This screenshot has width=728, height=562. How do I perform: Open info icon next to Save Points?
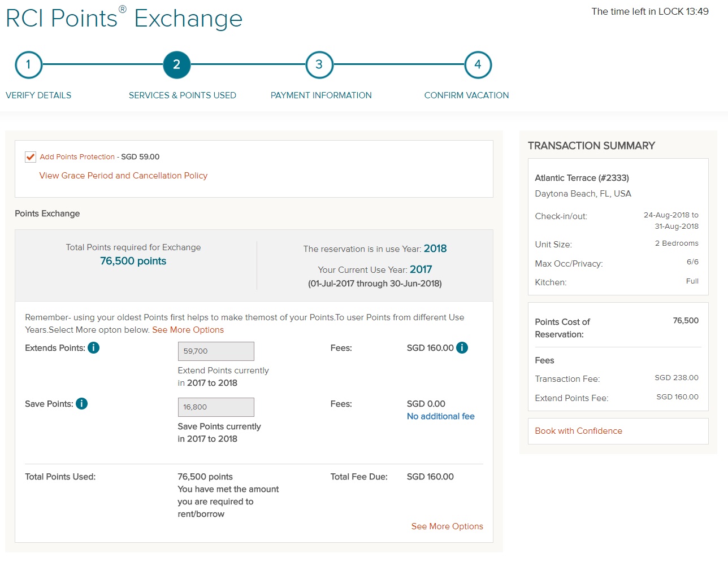pyautogui.click(x=82, y=404)
